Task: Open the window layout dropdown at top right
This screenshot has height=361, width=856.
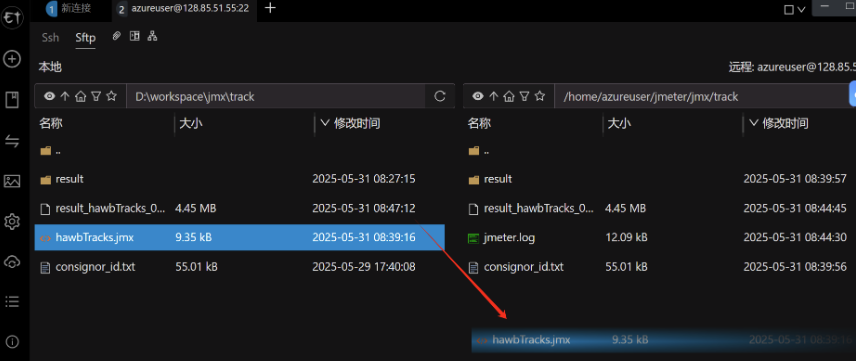Action: (x=794, y=9)
